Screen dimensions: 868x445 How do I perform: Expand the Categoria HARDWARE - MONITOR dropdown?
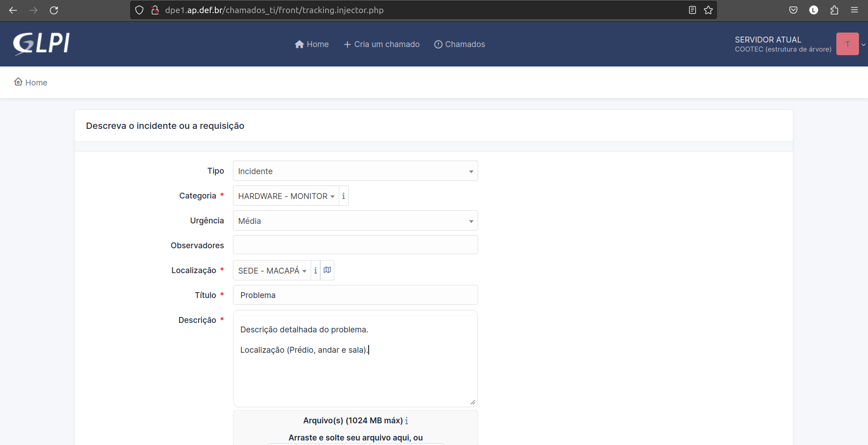286,196
